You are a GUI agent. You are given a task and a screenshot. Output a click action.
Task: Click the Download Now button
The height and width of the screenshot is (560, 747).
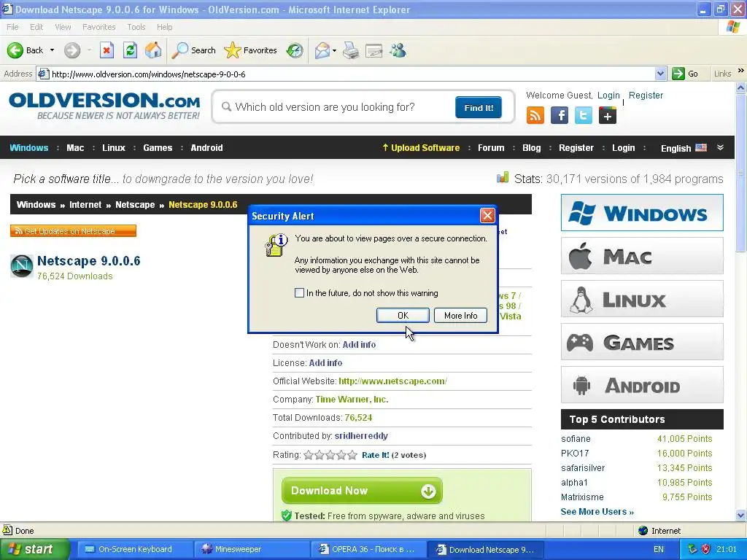362,491
